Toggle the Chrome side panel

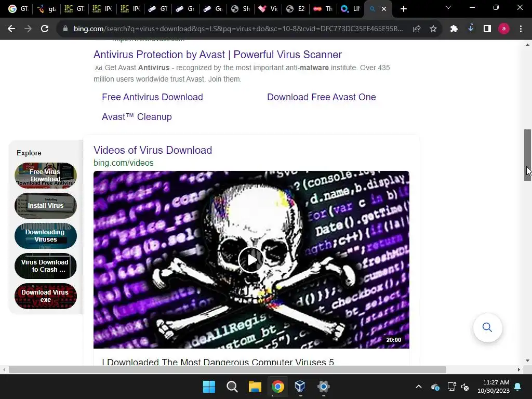tap(487, 29)
